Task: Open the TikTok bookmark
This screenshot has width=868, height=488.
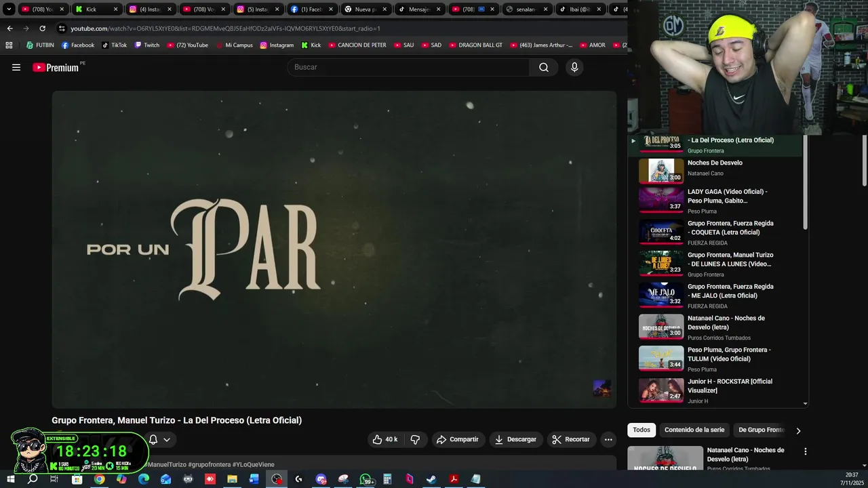Action: pyautogui.click(x=114, y=45)
